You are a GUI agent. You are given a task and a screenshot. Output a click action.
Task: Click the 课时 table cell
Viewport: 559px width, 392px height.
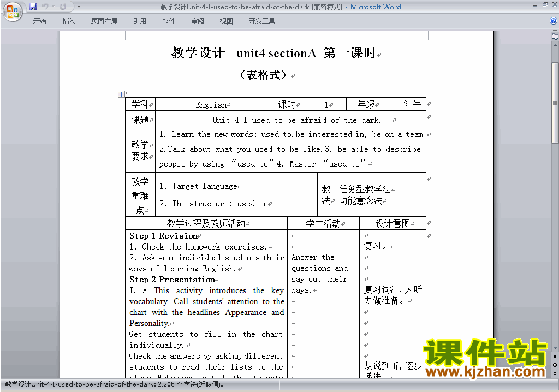287,104
